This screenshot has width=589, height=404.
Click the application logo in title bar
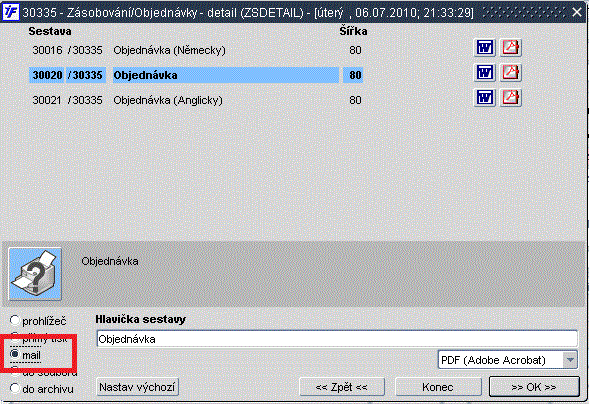coord(11,12)
